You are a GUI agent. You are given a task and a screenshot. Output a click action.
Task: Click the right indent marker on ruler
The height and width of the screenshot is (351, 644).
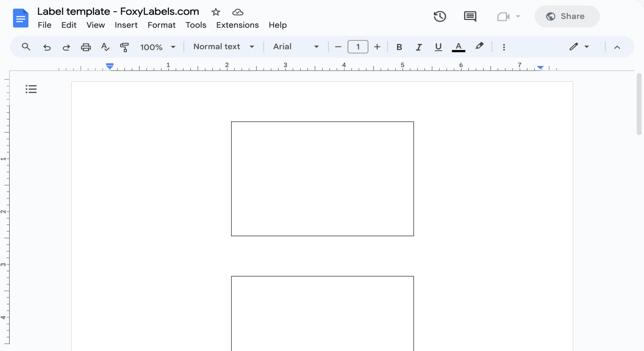click(540, 67)
